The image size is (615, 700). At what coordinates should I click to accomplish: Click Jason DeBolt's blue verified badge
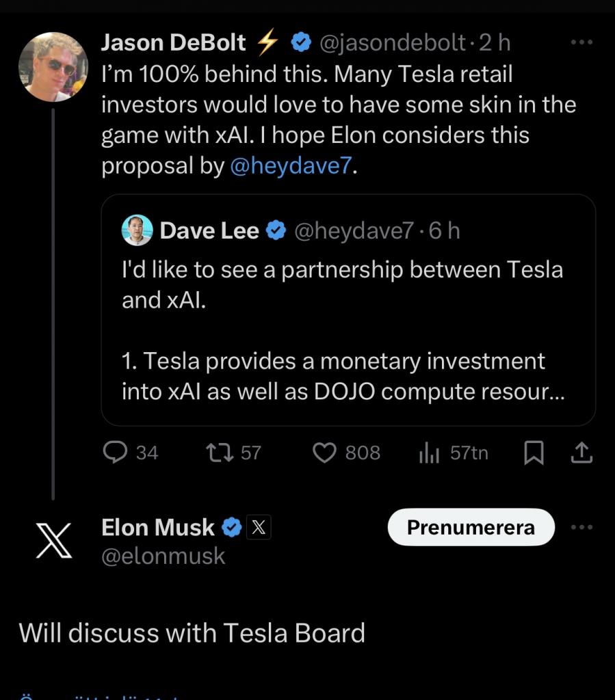301,42
